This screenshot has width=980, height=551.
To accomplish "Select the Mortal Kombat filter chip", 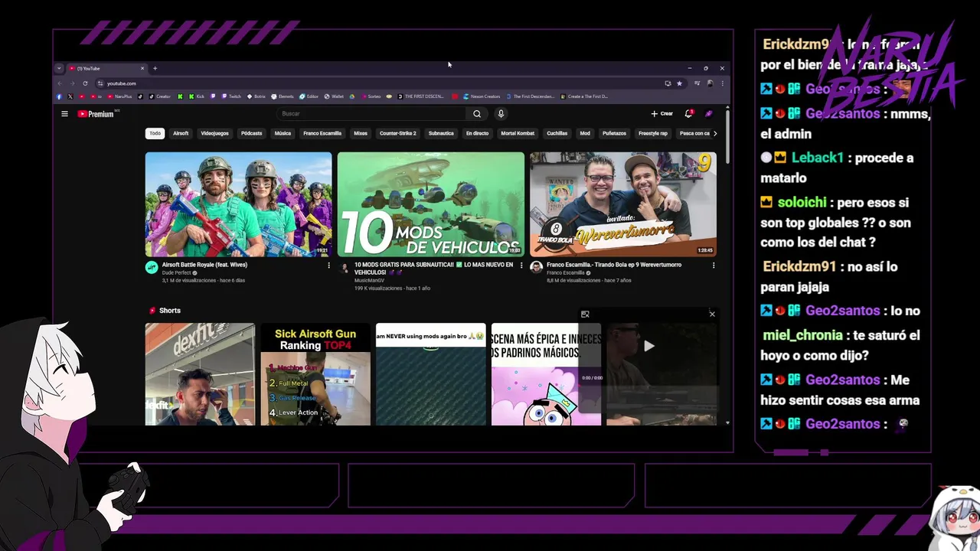I will click(x=518, y=133).
